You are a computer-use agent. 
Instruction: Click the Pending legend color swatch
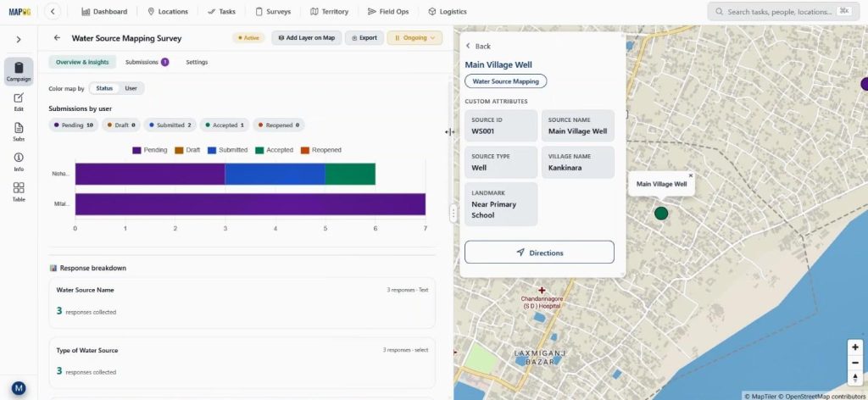click(x=136, y=150)
